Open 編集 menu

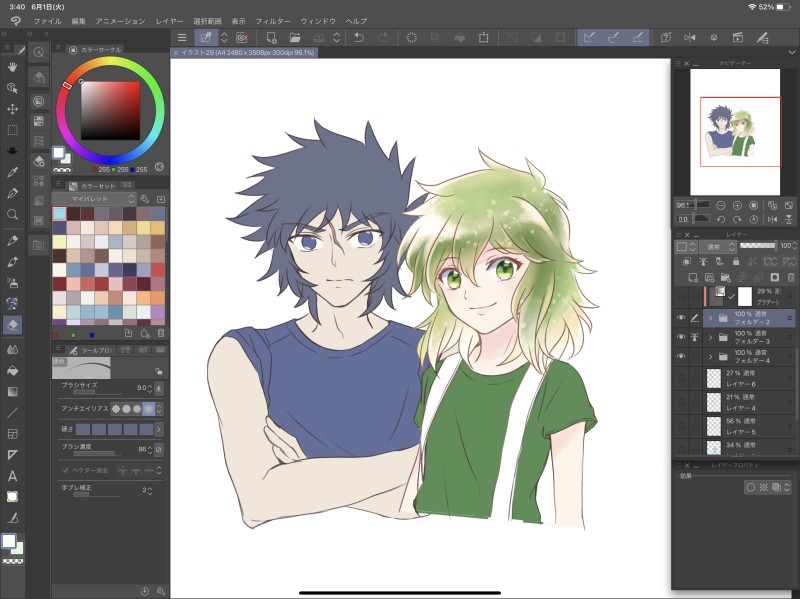click(x=79, y=21)
